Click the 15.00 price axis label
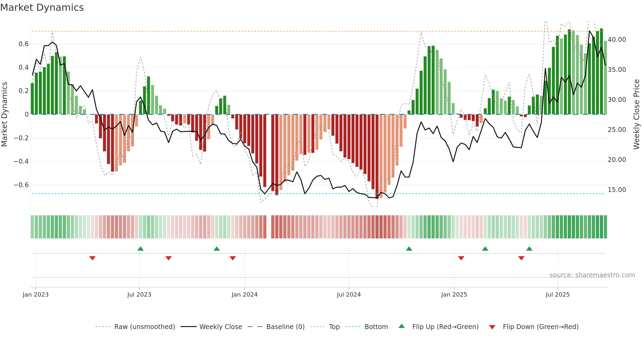 [617, 190]
